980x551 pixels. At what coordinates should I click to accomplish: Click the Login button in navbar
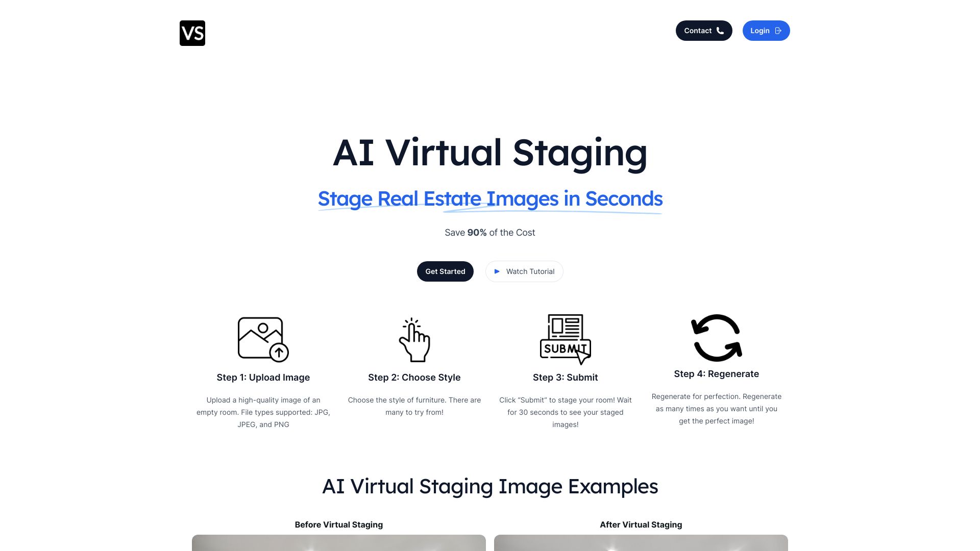click(x=766, y=30)
